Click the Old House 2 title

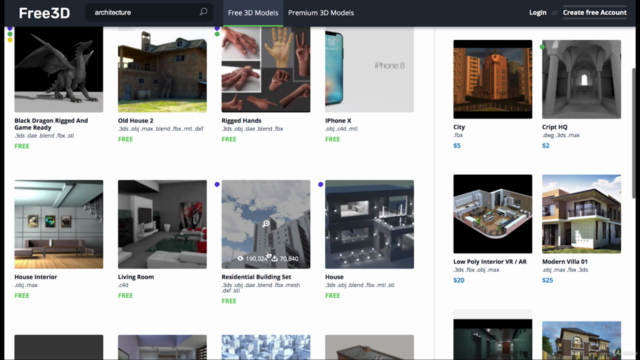[x=136, y=120]
